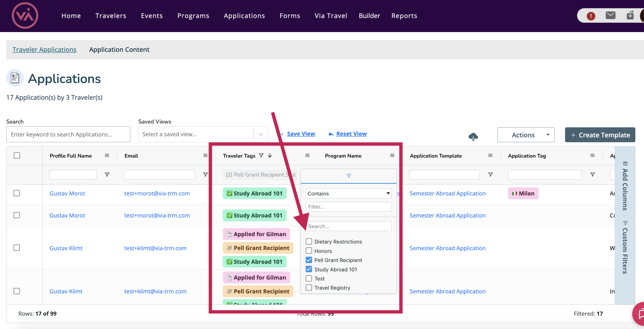Check the Travel Registry tag option
The height and width of the screenshot is (329, 644).
[309, 287]
